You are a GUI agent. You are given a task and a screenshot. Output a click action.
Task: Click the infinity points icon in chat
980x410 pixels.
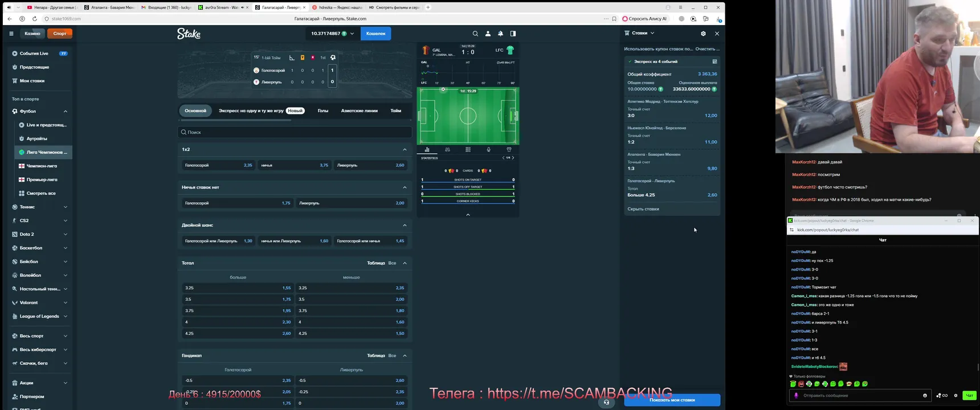click(x=942, y=395)
